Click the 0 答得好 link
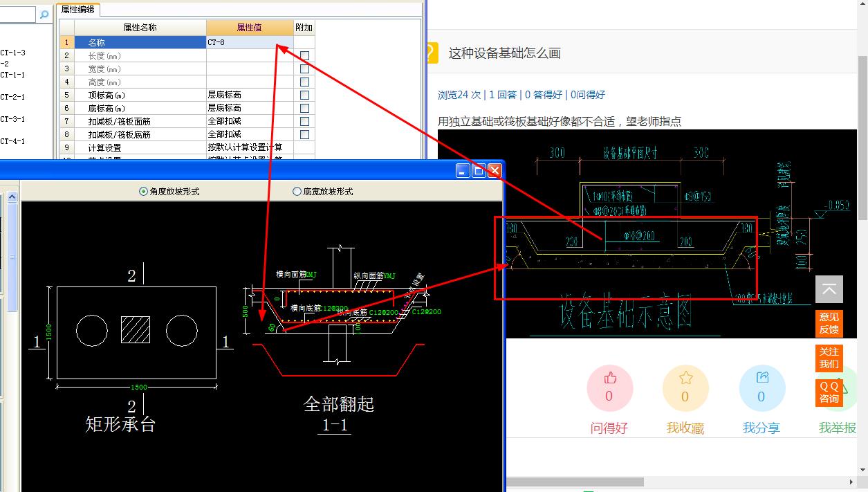The image size is (868, 492). (x=544, y=95)
